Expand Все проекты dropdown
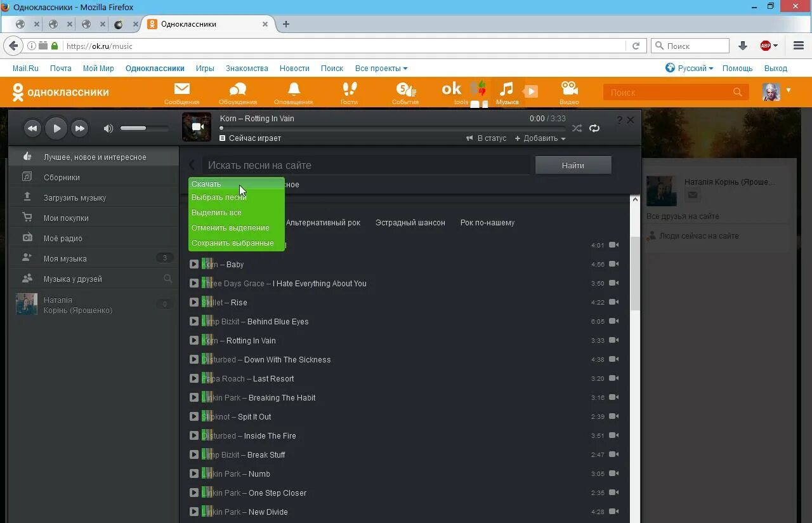The width and height of the screenshot is (812, 523). click(381, 68)
